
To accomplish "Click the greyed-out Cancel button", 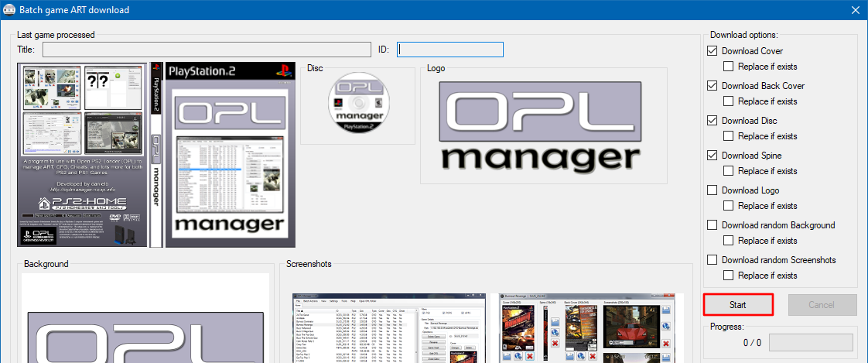I will point(821,305).
